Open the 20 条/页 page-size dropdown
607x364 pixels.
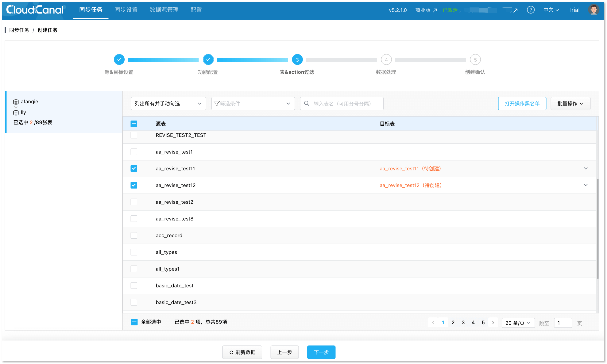[x=518, y=323]
